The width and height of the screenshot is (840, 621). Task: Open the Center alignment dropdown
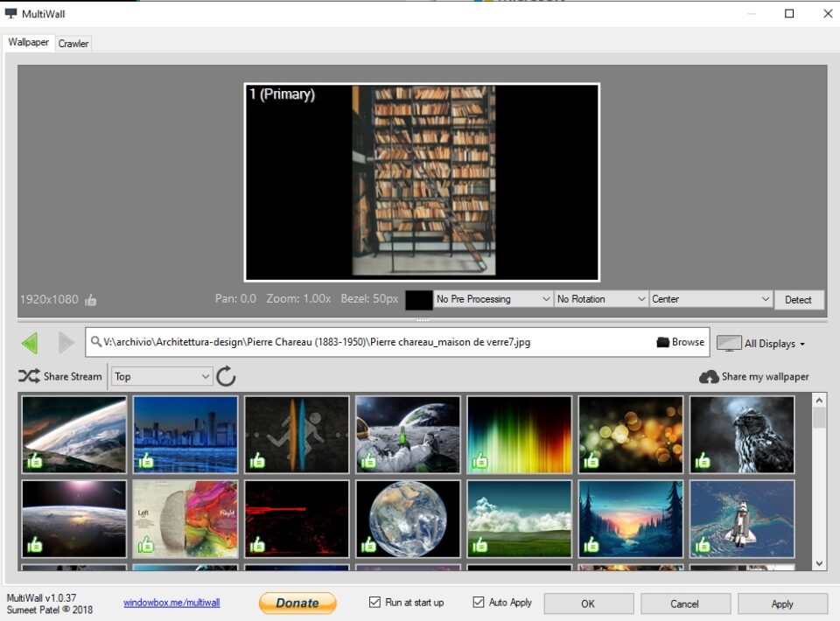710,299
